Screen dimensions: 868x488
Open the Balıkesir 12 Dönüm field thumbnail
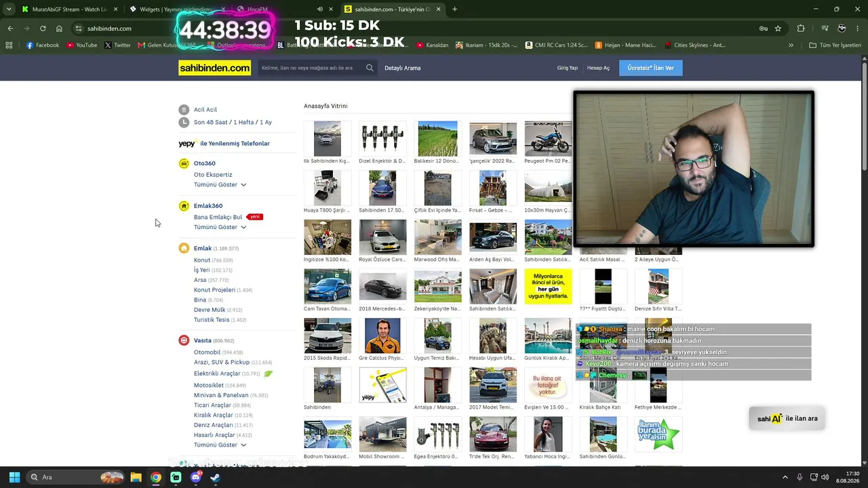[x=437, y=139]
